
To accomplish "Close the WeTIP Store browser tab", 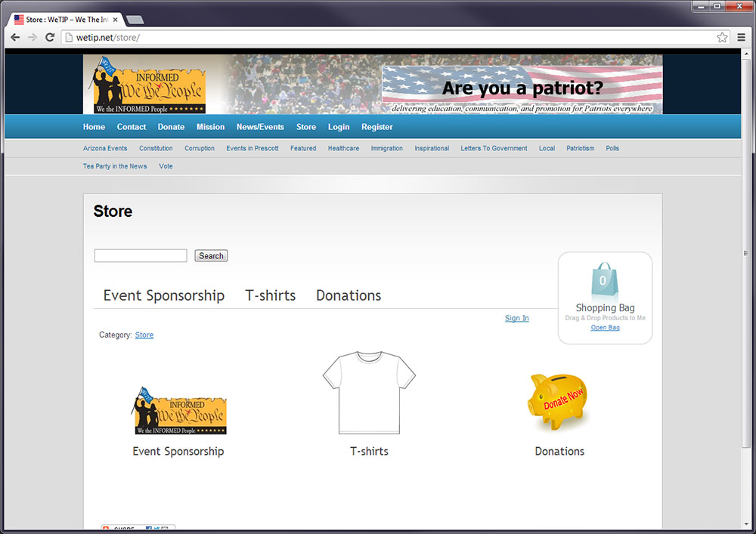I will coord(115,20).
